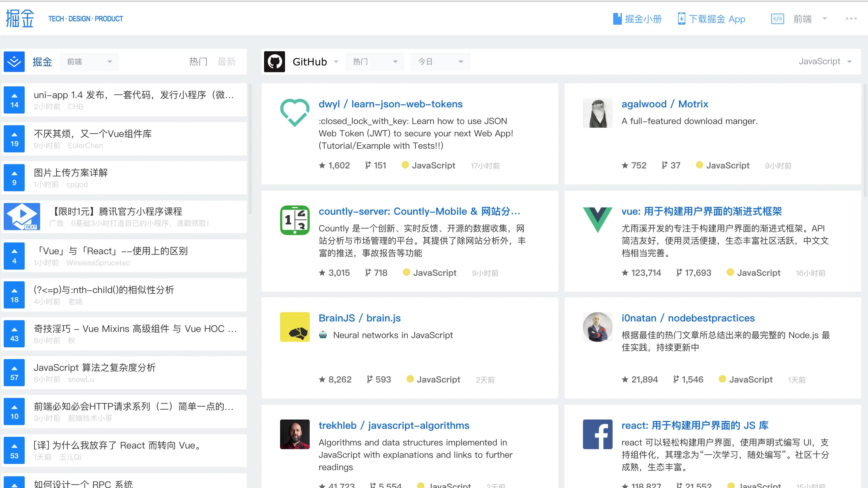Expand the GitHub 热门 sort dropdown
868x488 pixels.
point(375,62)
